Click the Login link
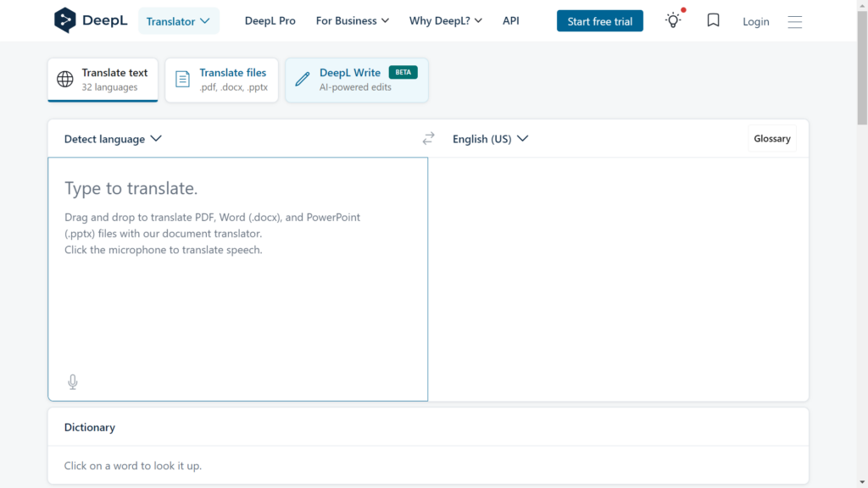 tap(755, 21)
